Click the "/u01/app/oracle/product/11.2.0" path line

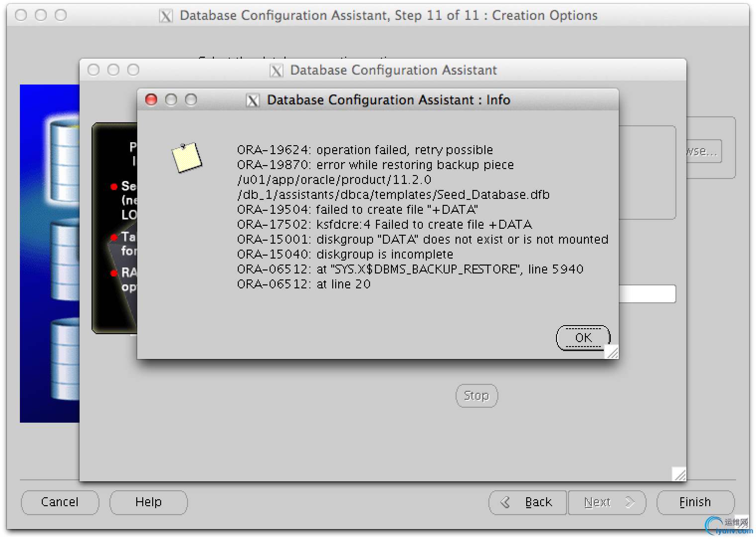point(334,180)
